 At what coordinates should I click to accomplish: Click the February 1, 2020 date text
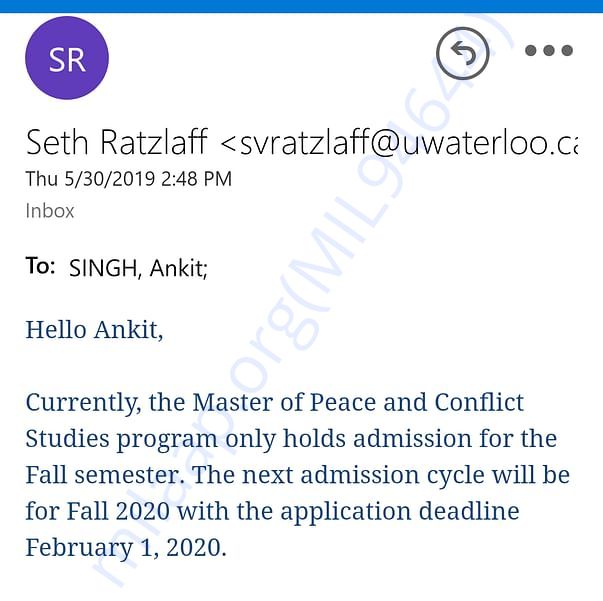pyautogui.click(x=126, y=548)
